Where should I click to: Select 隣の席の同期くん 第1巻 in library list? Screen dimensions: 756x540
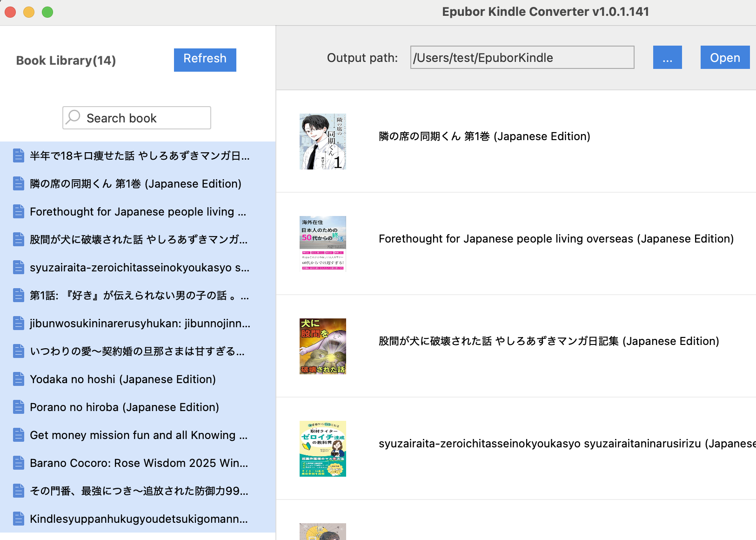coord(138,183)
